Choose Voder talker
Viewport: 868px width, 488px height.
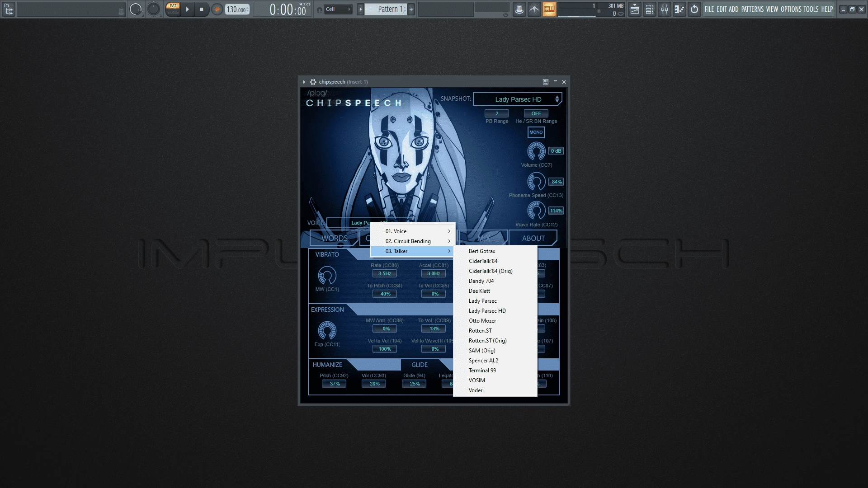(x=495, y=390)
